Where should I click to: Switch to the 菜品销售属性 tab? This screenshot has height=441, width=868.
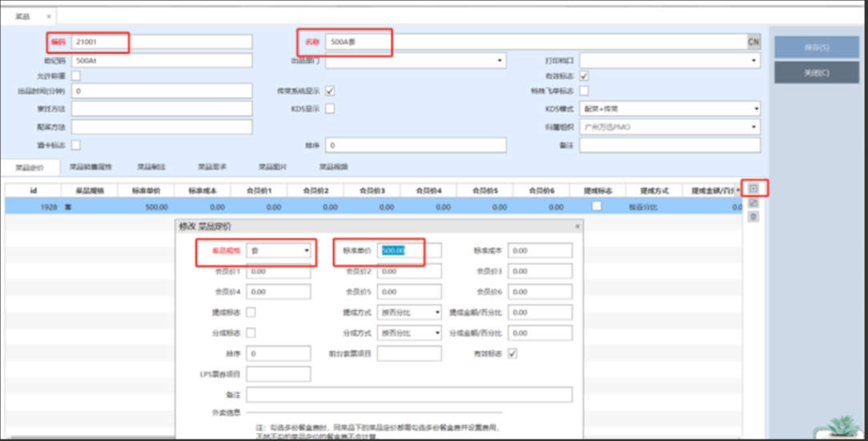[x=90, y=167]
